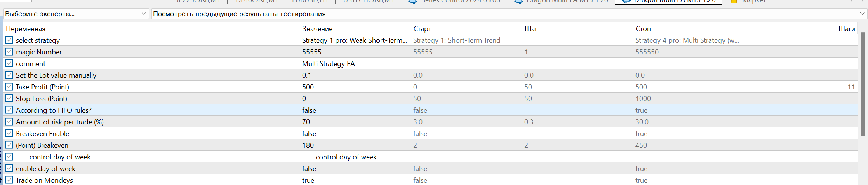This screenshot has width=868, height=185.
Task: Uncheck the Breakeven Enable checkbox
Action: [x=9, y=133]
